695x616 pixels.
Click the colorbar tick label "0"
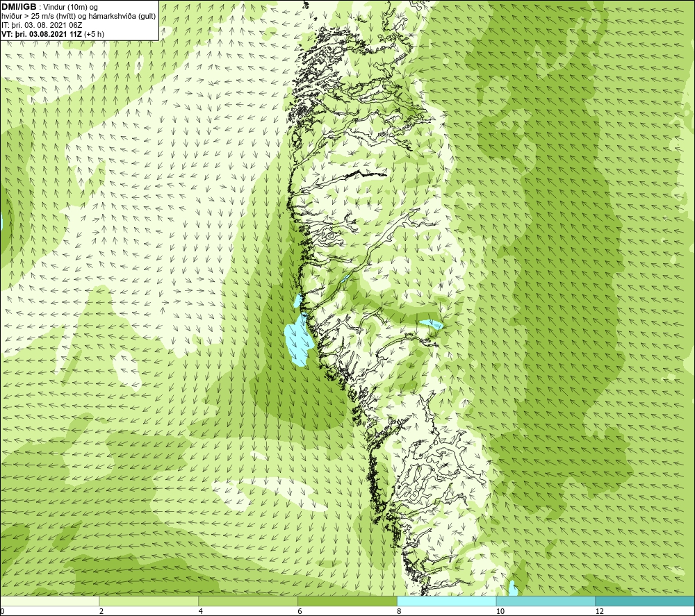[2, 611]
